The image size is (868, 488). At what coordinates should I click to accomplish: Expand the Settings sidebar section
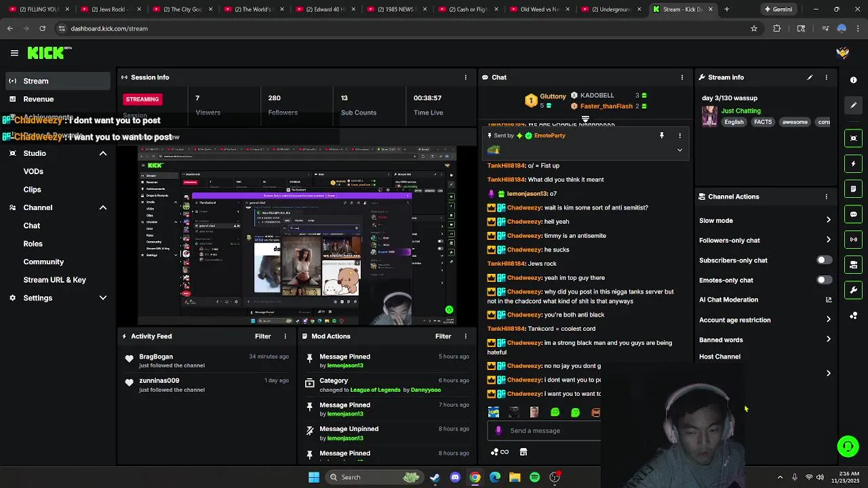tap(103, 298)
